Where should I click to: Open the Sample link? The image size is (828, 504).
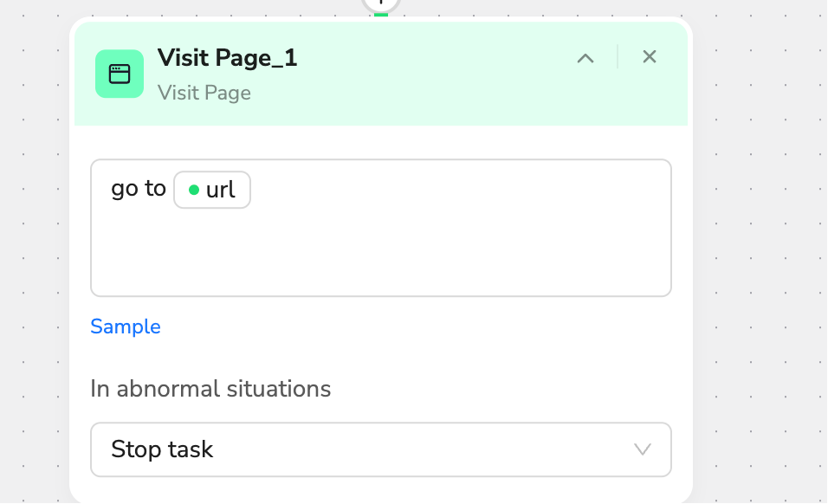(125, 326)
